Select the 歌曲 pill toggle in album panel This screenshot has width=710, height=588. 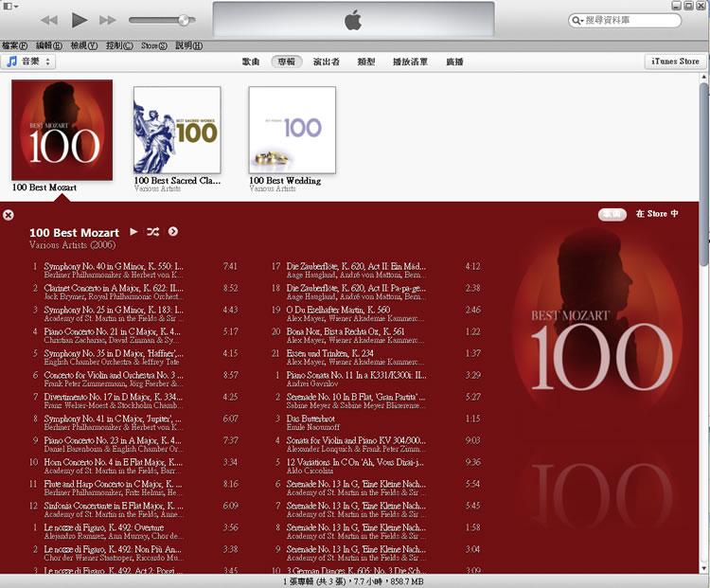pyautogui.click(x=612, y=214)
